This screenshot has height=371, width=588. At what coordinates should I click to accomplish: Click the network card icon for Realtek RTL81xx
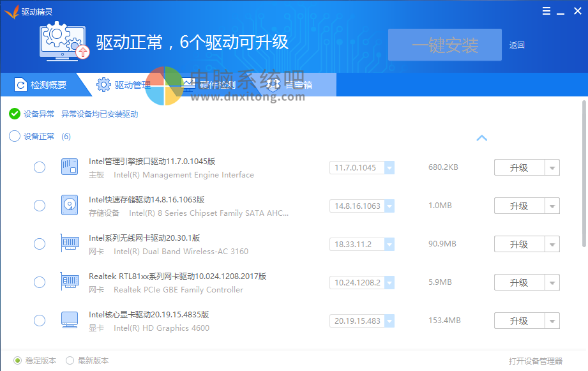70,282
